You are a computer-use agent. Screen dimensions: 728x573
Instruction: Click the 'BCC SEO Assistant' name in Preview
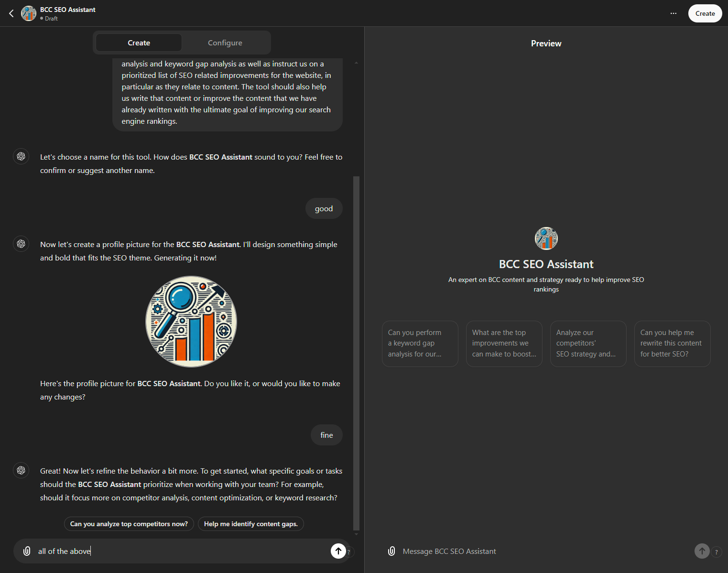546,264
